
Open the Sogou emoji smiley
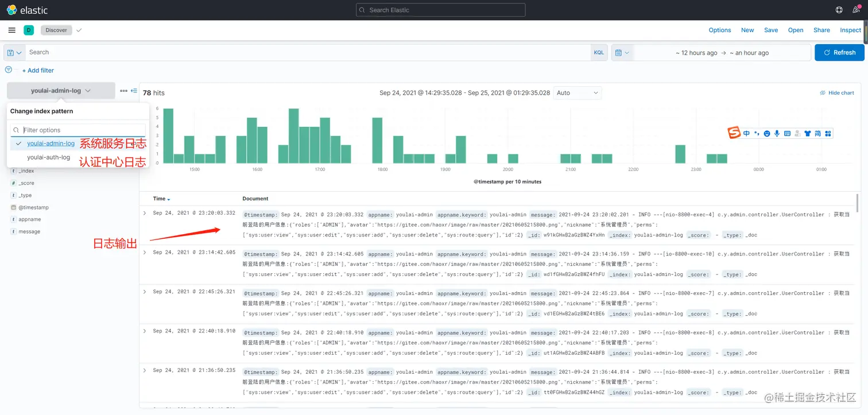click(x=766, y=133)
